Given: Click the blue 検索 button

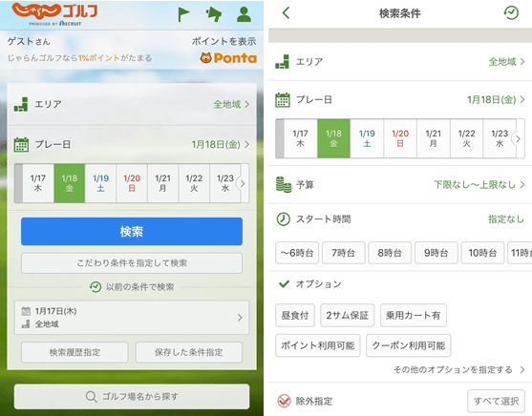Looking at the screenshot, I should tap(132, 232).
